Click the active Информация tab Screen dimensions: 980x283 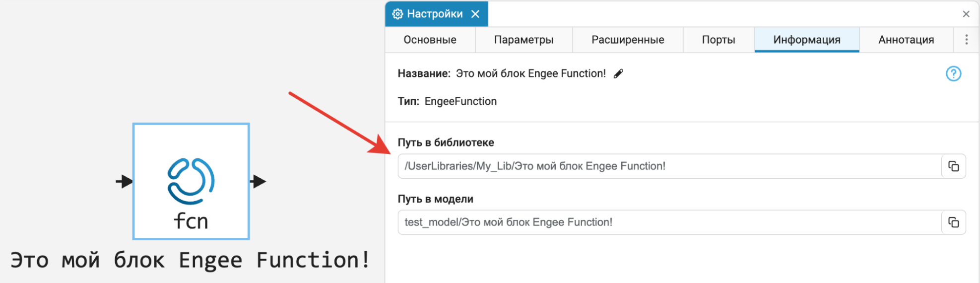[806, 40]
